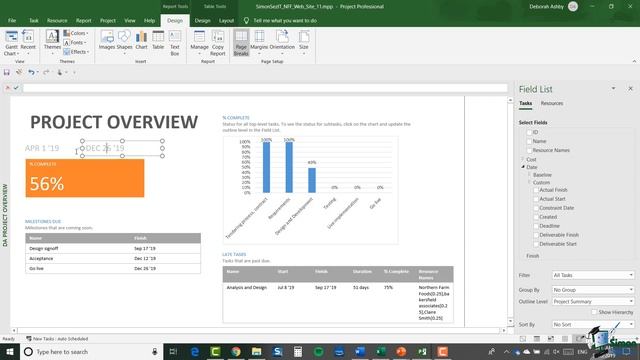This screenshot has width=640, height=360.
Task: Select the 56% complete orange box
Action: (85, 178)
